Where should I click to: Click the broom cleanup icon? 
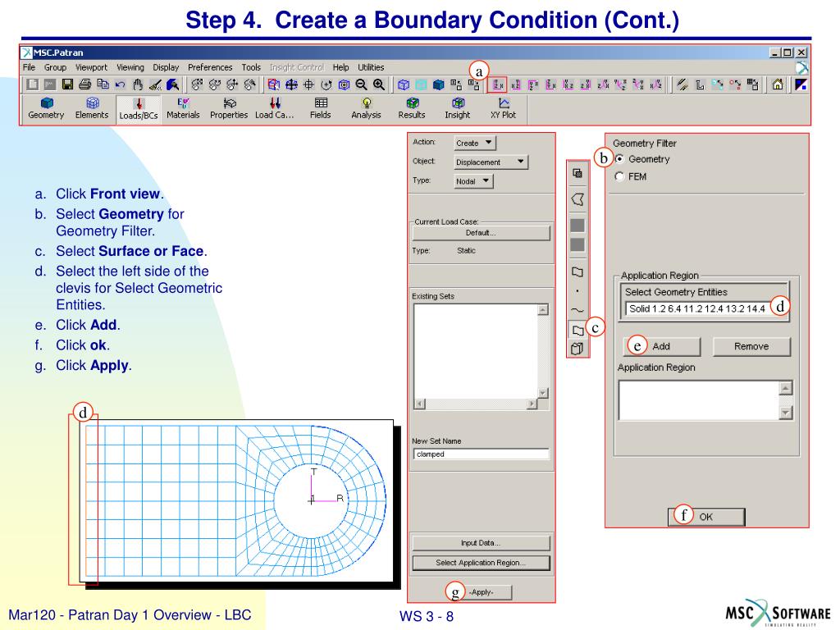(x=155, y=84)
